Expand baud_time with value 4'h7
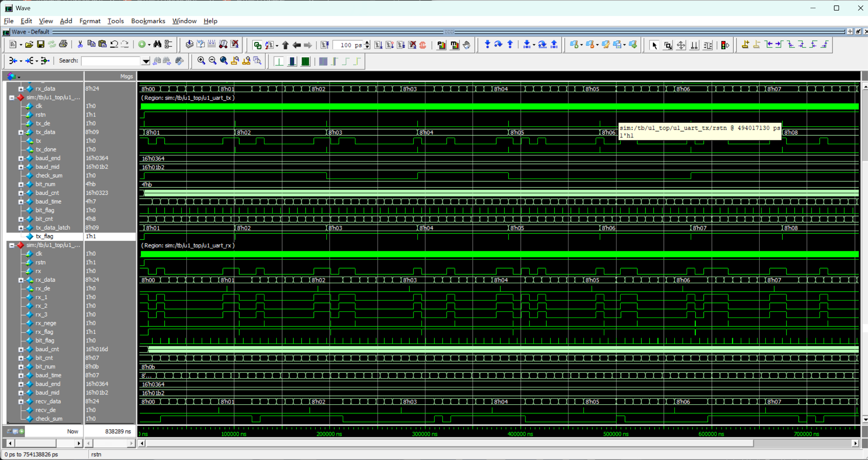Screen dimensions: 868x460 (21, 202)
